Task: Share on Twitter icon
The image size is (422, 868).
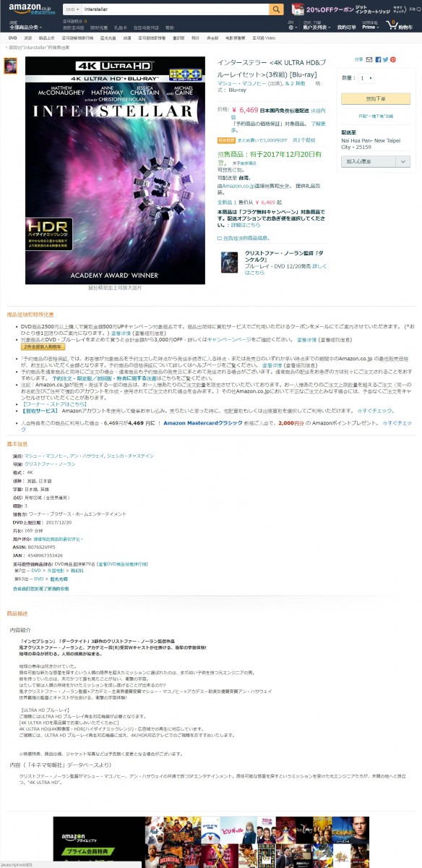Action: pos(385,59)
